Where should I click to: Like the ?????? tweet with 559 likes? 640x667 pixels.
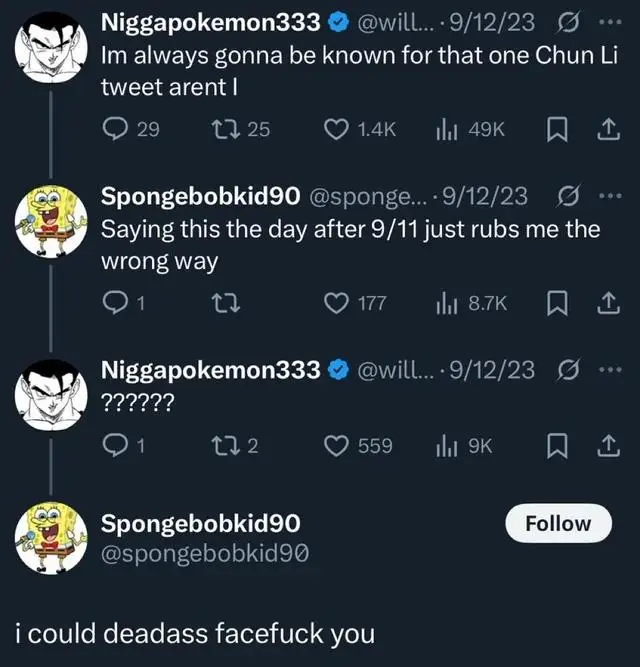point(338,446)
